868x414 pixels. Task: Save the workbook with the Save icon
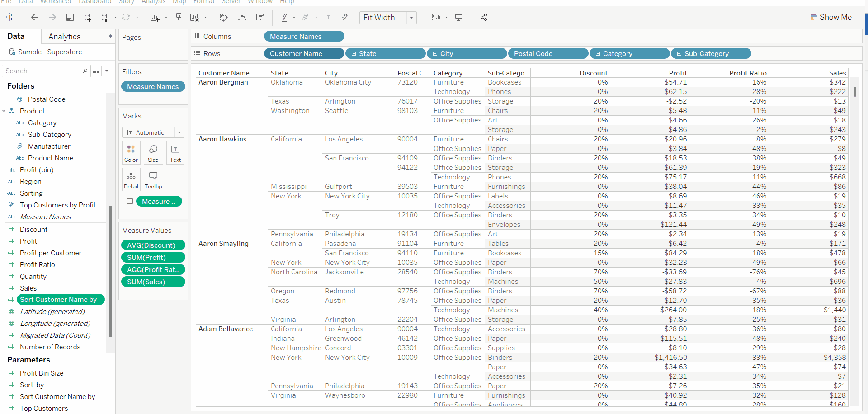tap(70, 17)
